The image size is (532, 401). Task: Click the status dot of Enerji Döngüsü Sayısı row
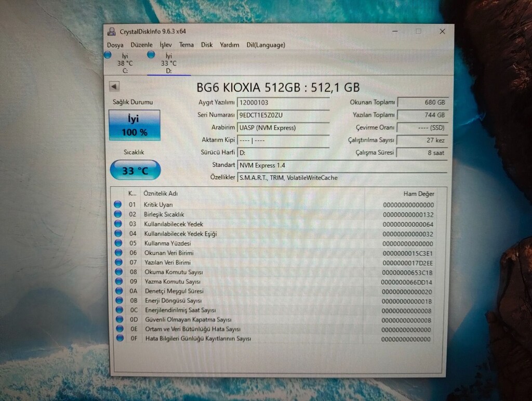tap(119, 300)
